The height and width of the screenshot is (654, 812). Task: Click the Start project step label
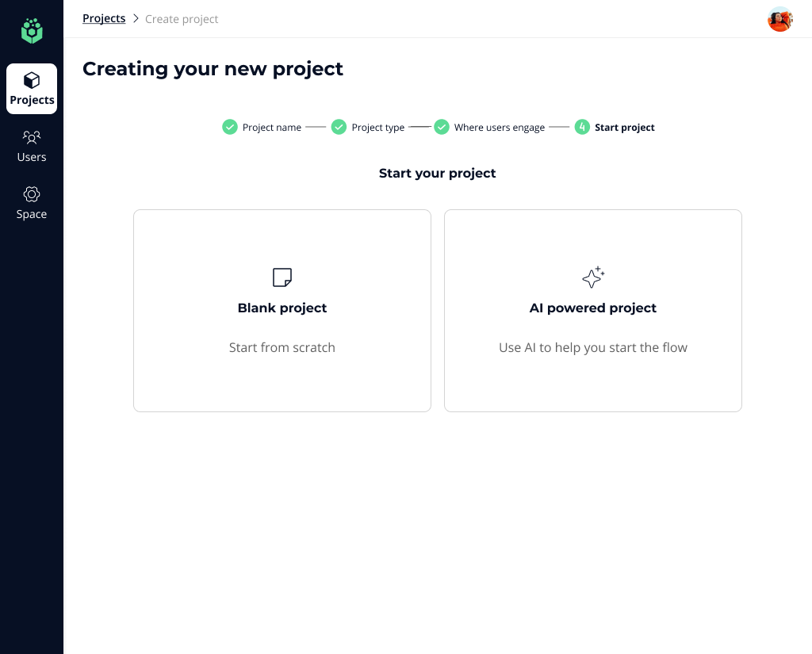tap(625, 128)
